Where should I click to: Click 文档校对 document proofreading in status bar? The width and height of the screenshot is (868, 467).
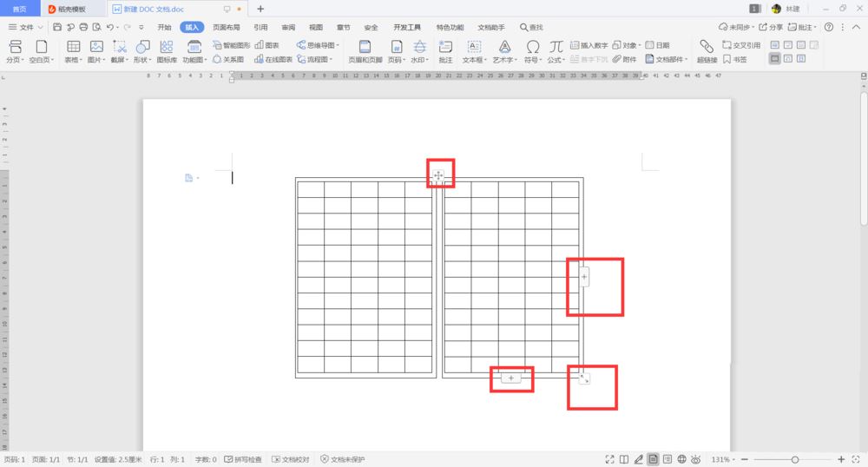click(x=291, y=459)
